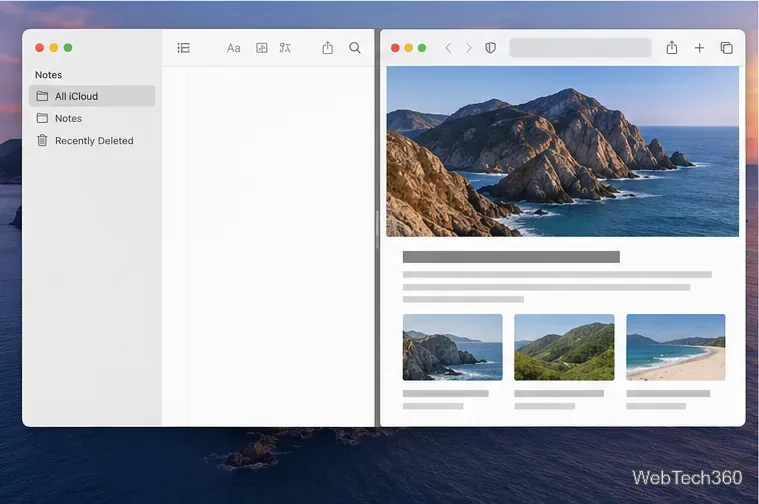Click the media insert icon in Notes
This screenshot has width=759, height=504.
(261, 48)
